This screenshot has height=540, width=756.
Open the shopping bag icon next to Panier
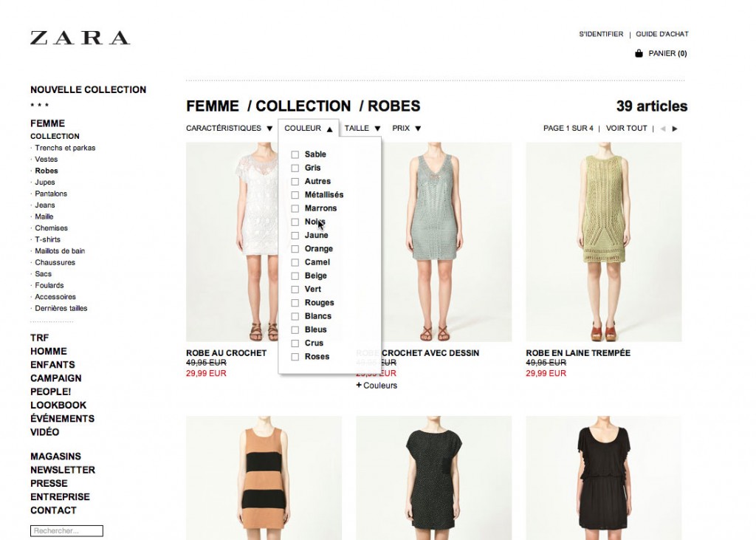click(639, 53)
